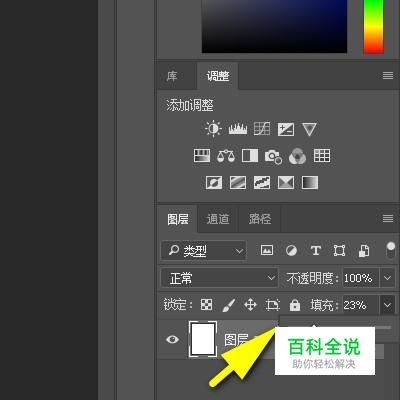Open the 类型 layer filter dropdown

pos(204,250)
